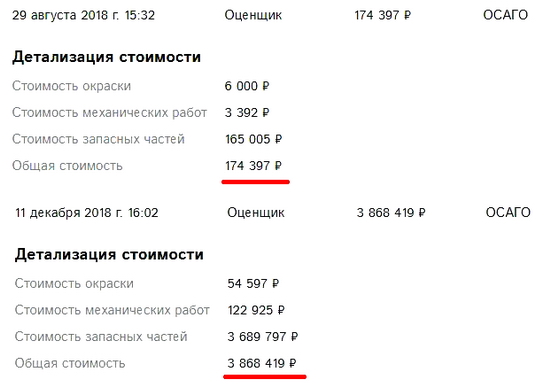The width and height of the screenshot is (550, 388).
Task: Click the underlined 3 868 419 ₽ total value
Action: (262, 363)
